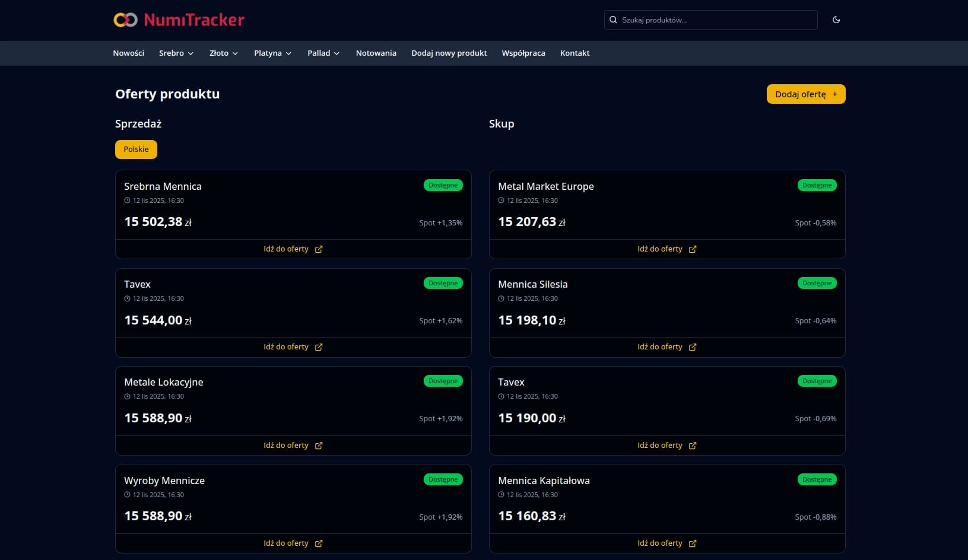Go to the Notowania page
This screenshot has width=968, height=560.
pyautogui.click(x=376, y=53)
